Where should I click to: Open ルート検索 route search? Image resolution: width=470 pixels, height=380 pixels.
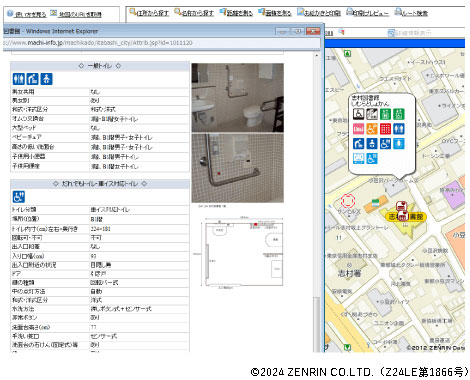(411, 13)
